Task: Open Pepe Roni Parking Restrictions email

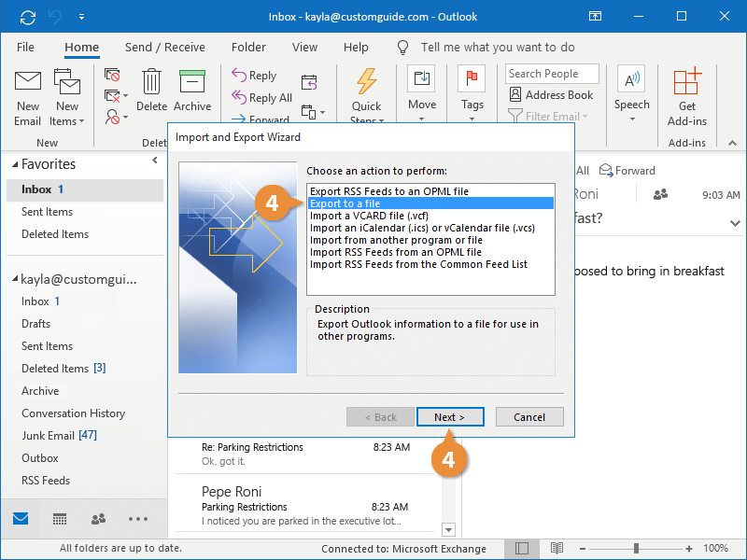Action: (304, 506)
